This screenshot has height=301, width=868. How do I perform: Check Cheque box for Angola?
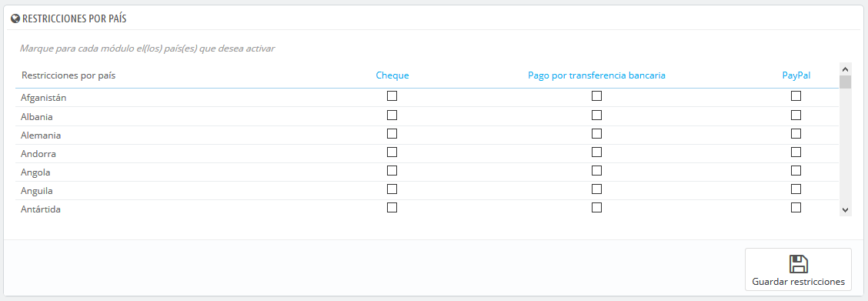point(392,170)
